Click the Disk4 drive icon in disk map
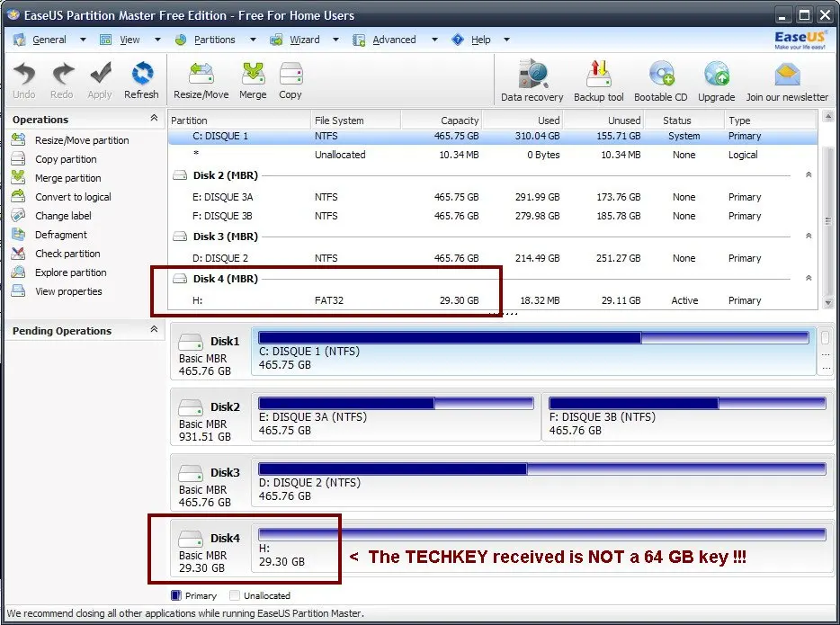 [x=191, y=539]
